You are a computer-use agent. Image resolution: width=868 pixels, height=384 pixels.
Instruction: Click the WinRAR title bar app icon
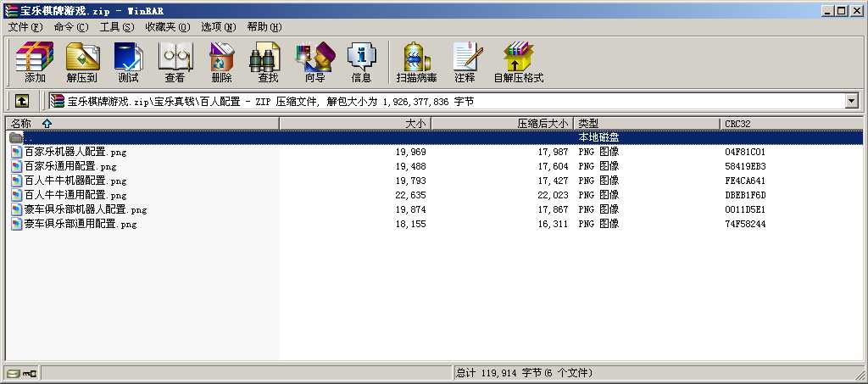pos(10,10)
